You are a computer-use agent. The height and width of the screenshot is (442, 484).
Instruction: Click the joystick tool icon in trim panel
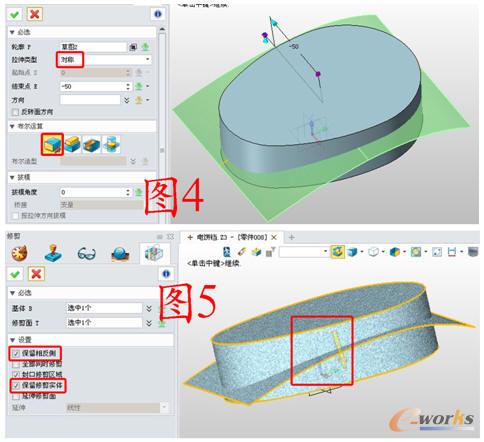[x=53, y=253]
